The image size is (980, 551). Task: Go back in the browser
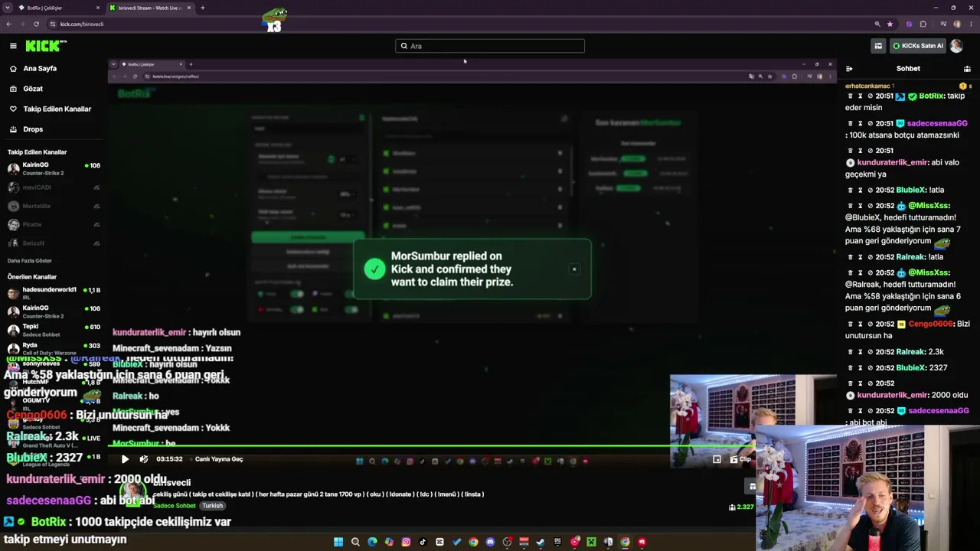coord(8,24)
